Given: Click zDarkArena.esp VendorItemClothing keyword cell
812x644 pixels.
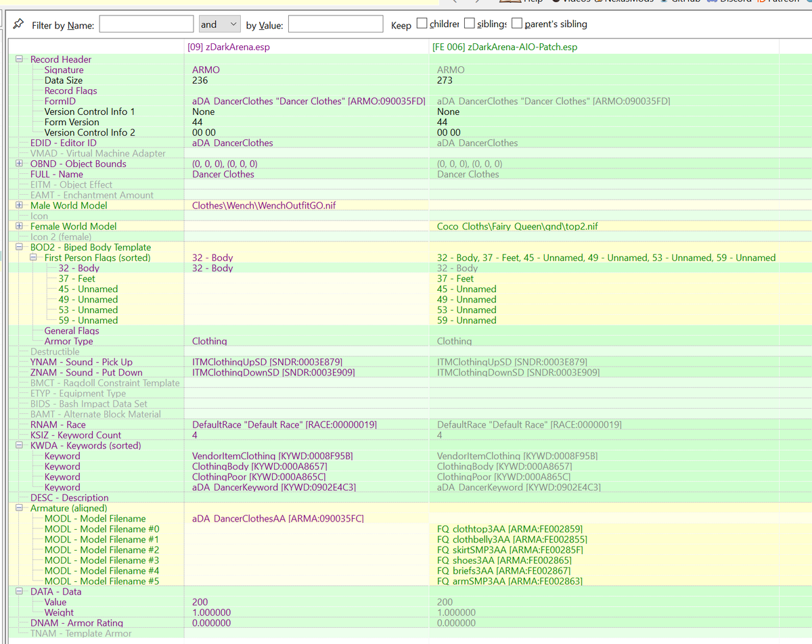Looking at the screenshot, I should click(273, 457).
